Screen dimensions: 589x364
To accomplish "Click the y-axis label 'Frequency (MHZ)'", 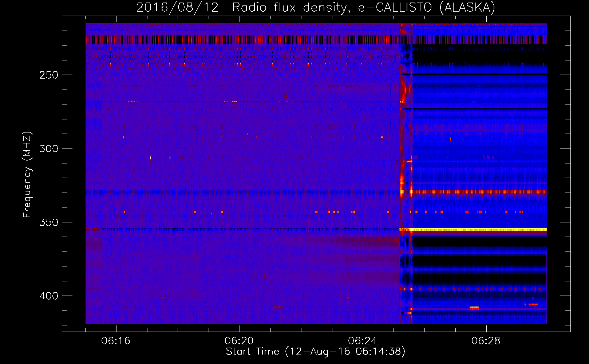I will tap(27, 175).
